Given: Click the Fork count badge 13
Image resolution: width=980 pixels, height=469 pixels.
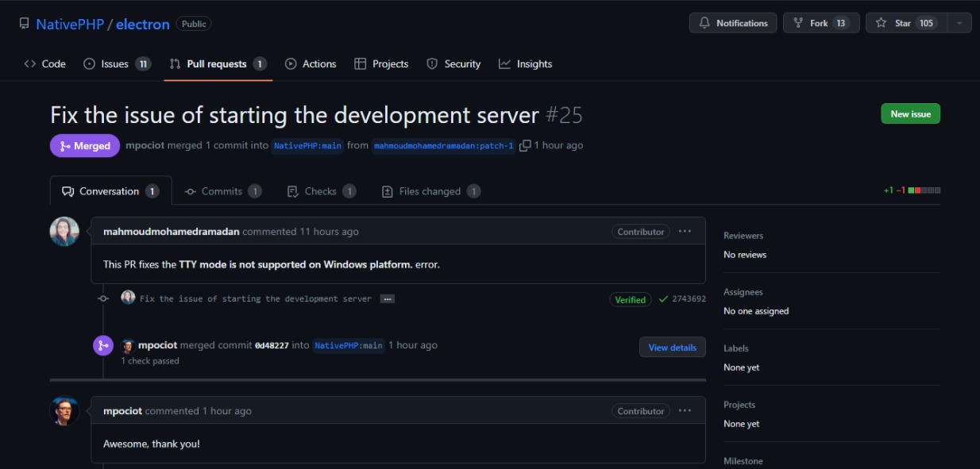Looking at the screenshot, I should (x=841, y=23).
